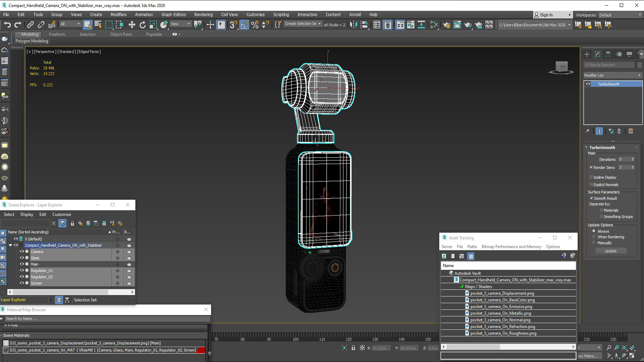This screenshot has width=644, height=362.
Task: Click the red material swatch on DJI_osmo MAT
Action: (x=201, y=350)
